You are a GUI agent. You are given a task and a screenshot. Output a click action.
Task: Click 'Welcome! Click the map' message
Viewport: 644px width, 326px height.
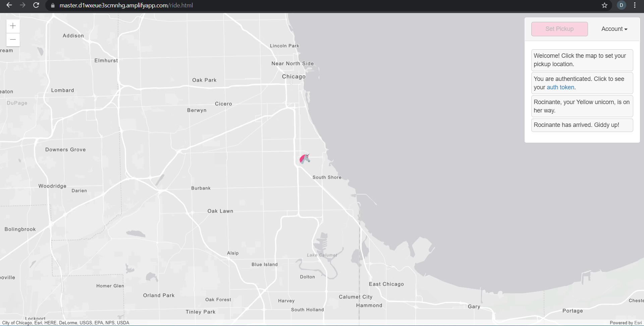(582, 60)
